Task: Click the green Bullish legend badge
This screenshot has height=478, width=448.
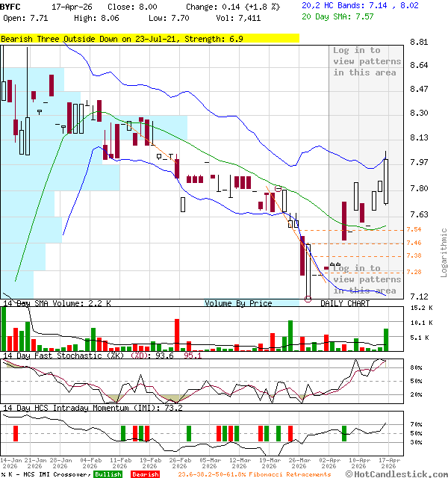Action: (108, 474)
